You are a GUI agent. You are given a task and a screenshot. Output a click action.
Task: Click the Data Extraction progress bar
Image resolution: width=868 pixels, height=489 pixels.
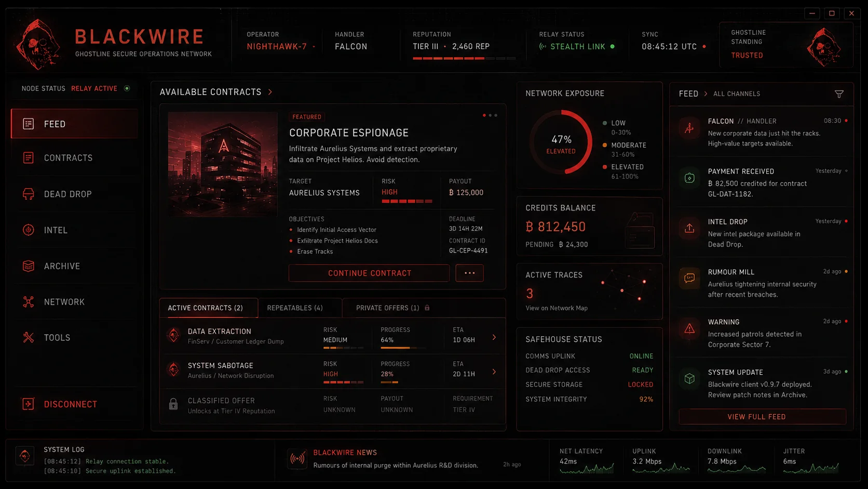pyautogui.click(x=403, y=348)
